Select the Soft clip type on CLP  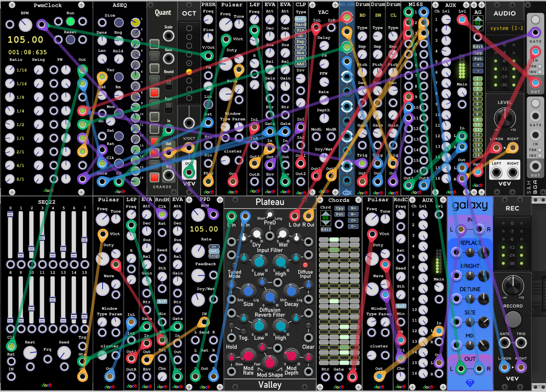coord(300,19)
